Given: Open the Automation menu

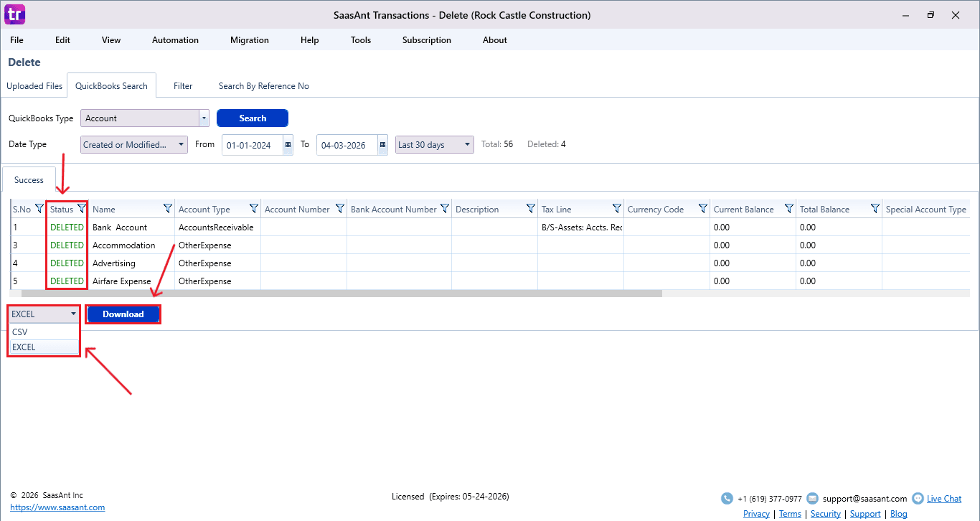Looking at the screenshot, I should [175, 40].
